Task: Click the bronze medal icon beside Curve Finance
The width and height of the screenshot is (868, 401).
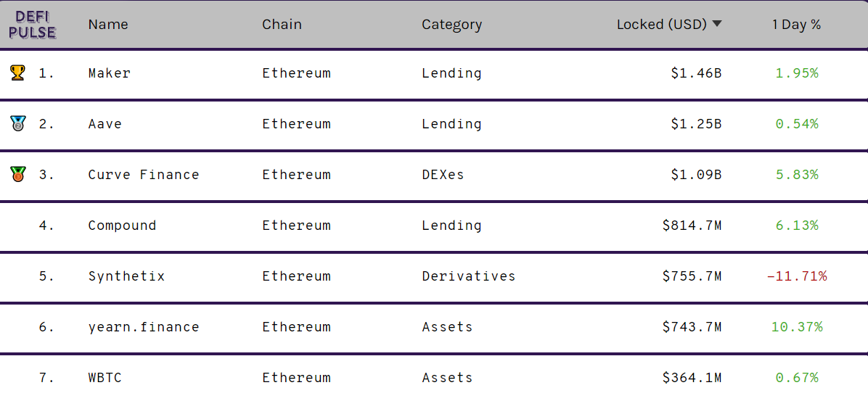Action: tap(17, 174)
